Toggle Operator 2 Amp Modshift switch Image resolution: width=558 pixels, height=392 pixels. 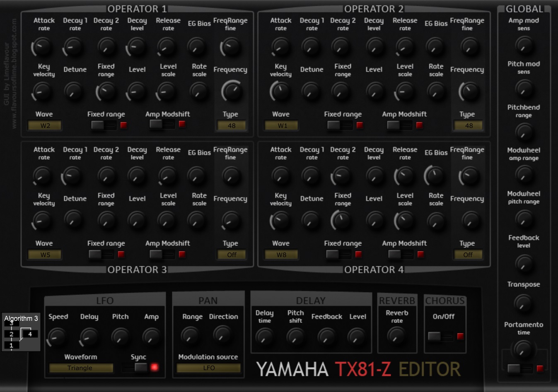point(399,125)
